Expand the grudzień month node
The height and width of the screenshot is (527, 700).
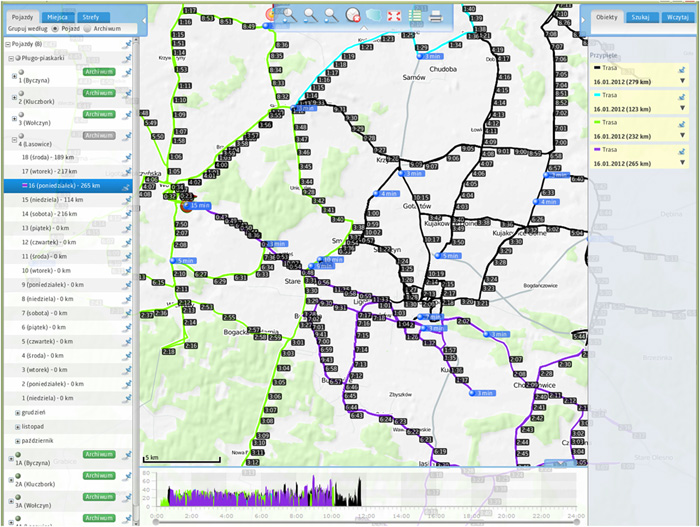(18, 412)
